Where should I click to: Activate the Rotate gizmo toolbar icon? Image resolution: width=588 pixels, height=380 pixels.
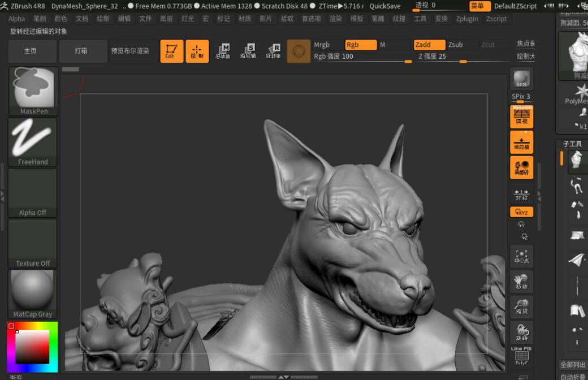(x=273, y=51)
